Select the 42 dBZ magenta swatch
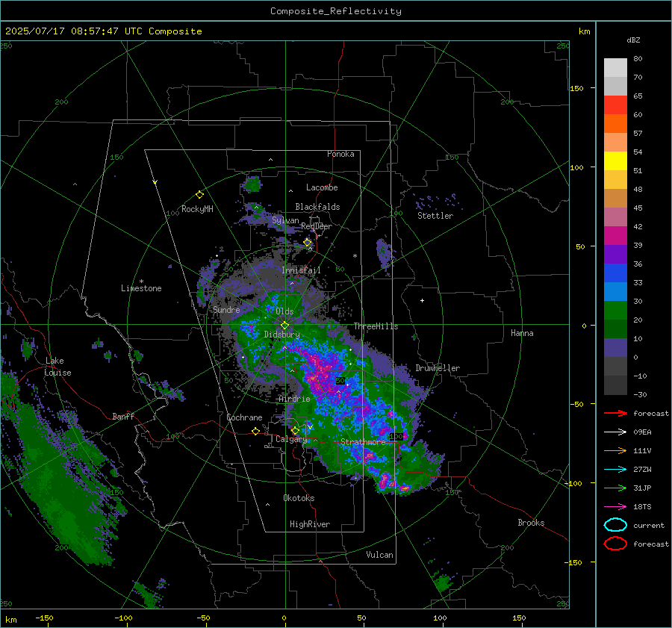Screen dimensions: 672x628 click(x=615, y=235)
